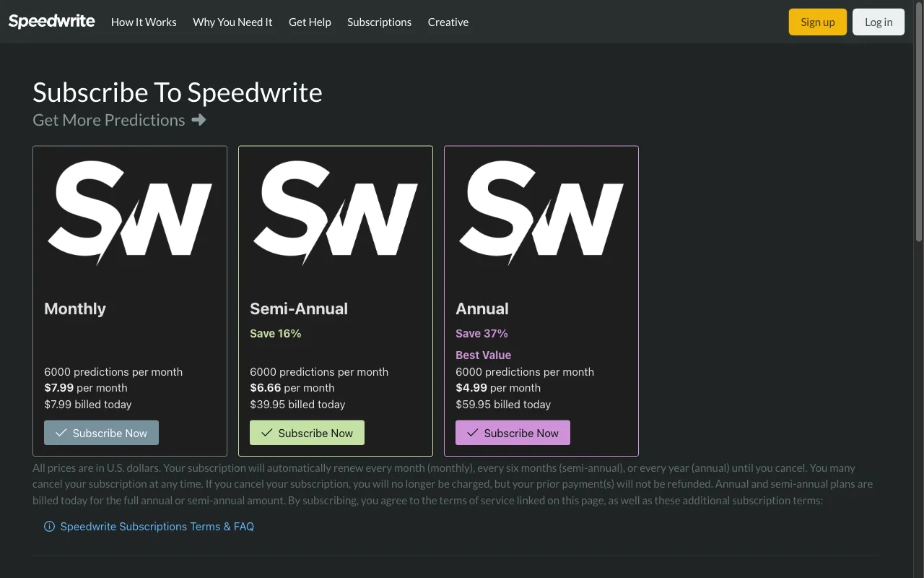
Task: Subscribe to the Monthly plan
Action: pos(101,433)
